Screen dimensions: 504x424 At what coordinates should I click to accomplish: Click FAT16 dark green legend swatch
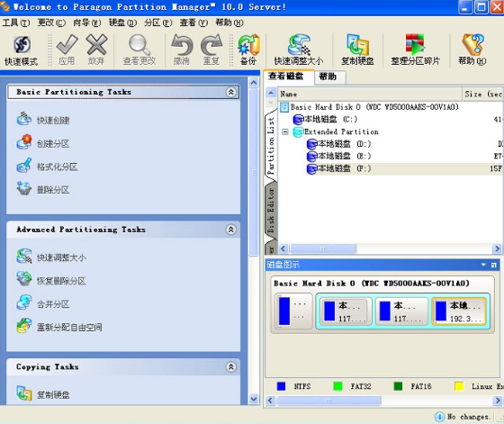tap(398, 386)
